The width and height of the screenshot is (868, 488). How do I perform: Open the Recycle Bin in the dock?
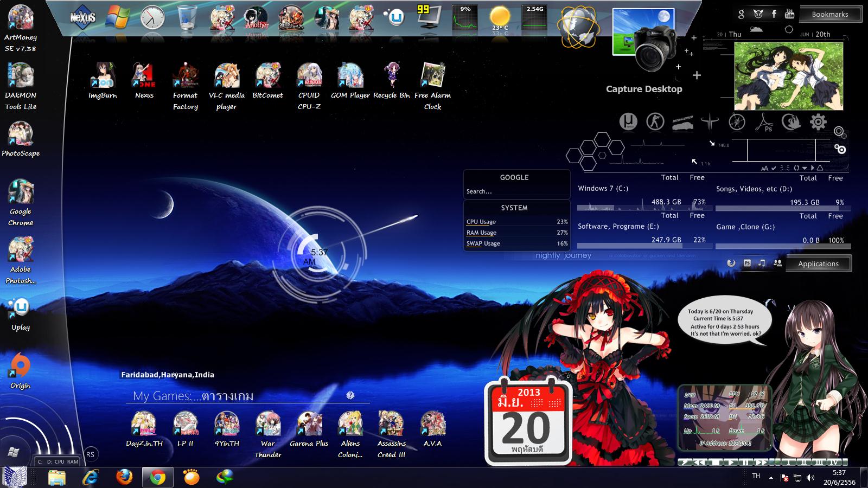[187, 17]
